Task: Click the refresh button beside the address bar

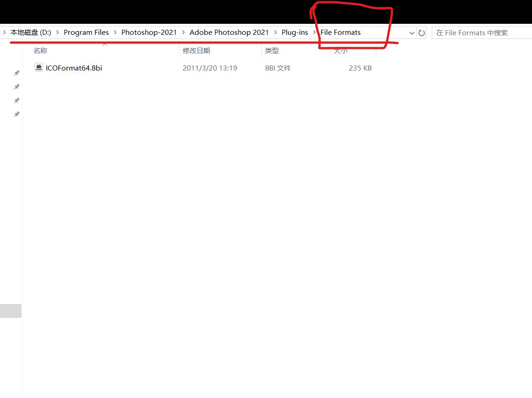Action: (422, 33)
